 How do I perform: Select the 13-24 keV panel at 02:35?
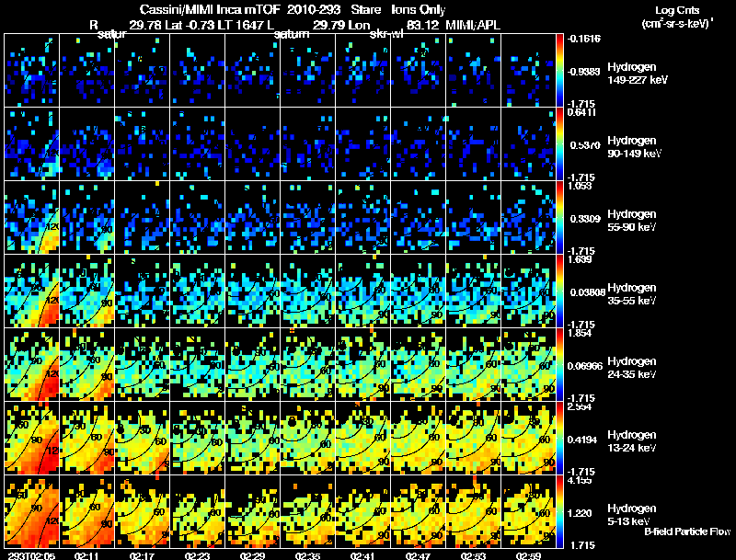click(x=308, y=438)
